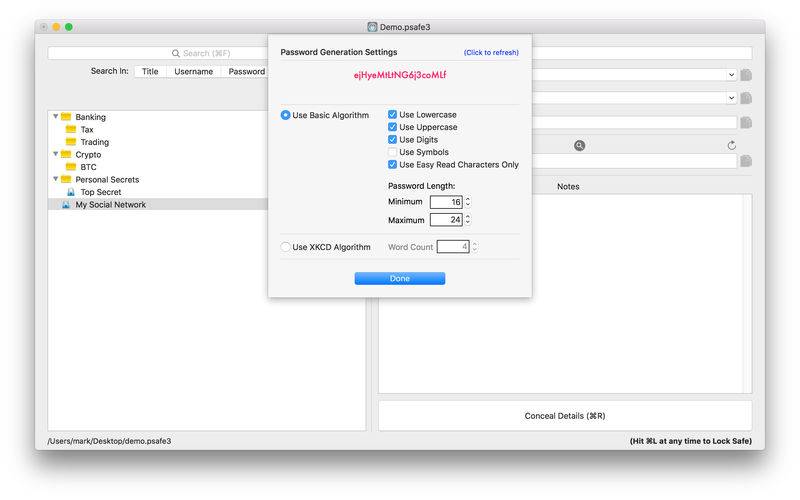This screenshot has height=500, width=800.
Task: Enable the Use Symbols checkbox
Action: tap(392, 152)
